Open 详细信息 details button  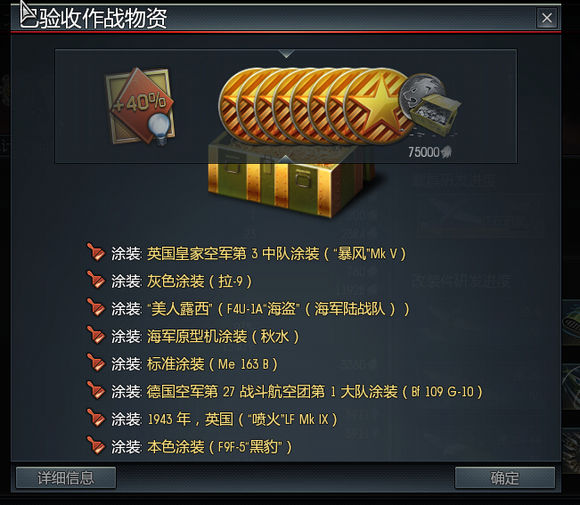tap(66, 478)
